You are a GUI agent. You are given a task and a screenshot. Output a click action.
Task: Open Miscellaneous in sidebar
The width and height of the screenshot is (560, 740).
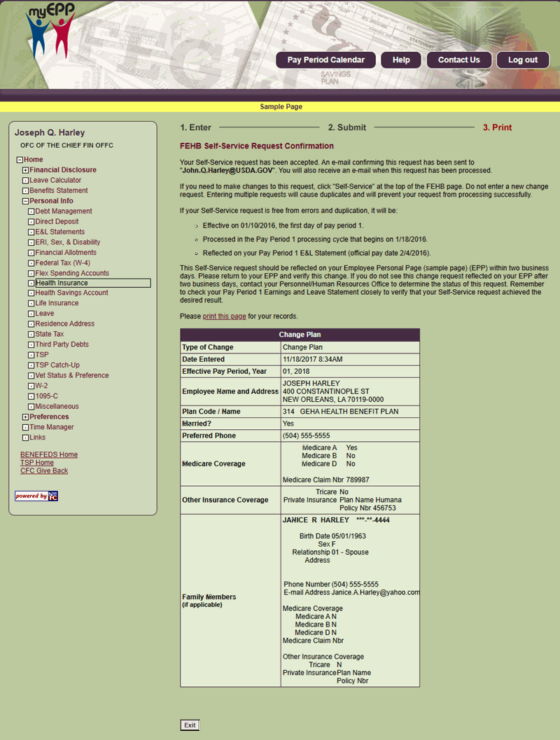(x=57, y=407)
